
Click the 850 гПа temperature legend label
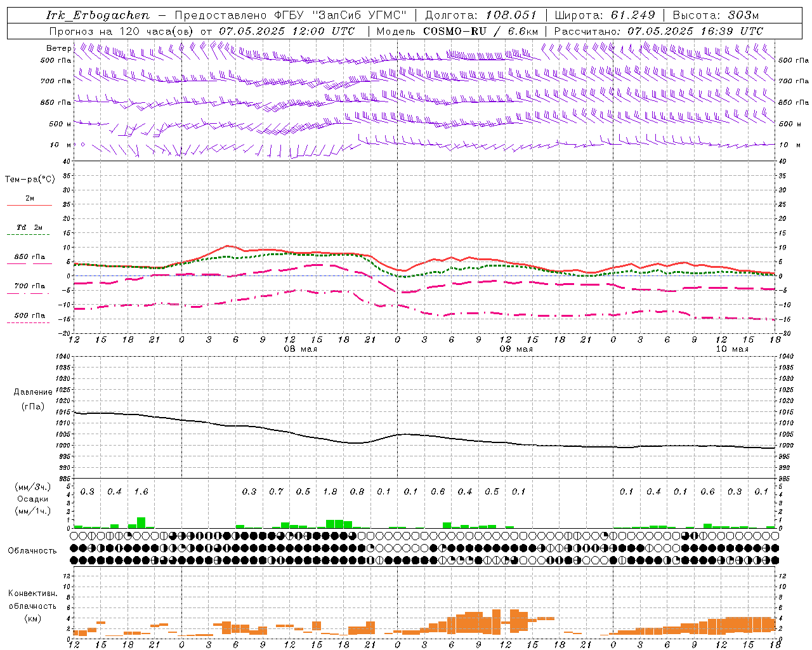pos(30,256)
